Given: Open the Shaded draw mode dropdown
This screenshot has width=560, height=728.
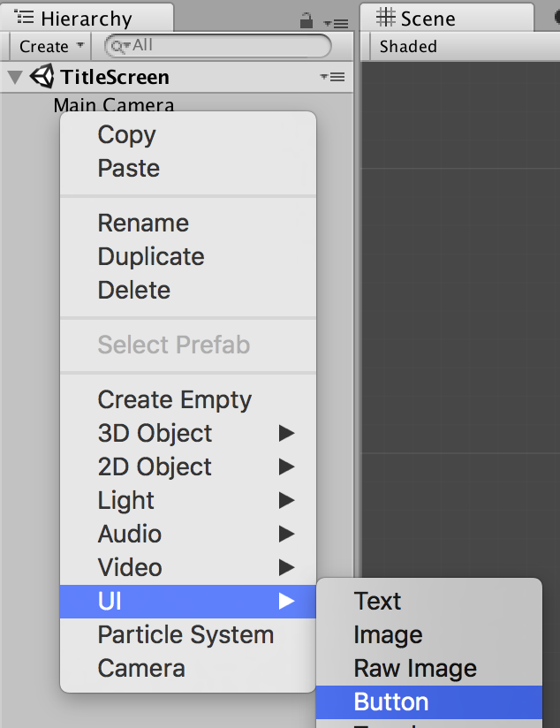Looking at the screenshot, I should click(408, 47).
